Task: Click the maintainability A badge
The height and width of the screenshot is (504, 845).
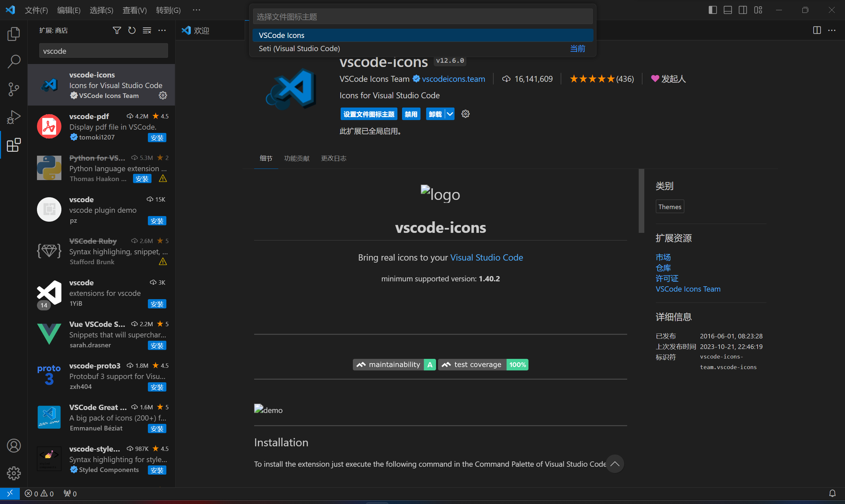Action: coord(394,364)
